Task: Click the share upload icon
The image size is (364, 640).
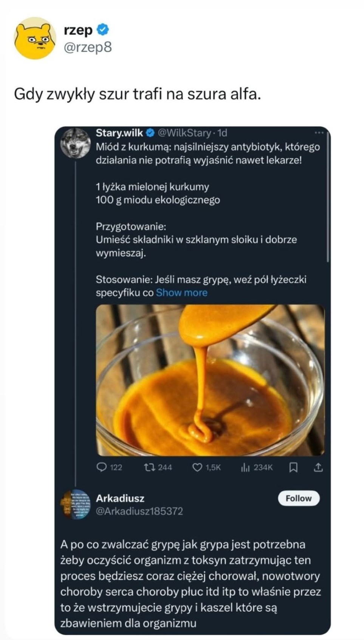Action: click(318, 468)
